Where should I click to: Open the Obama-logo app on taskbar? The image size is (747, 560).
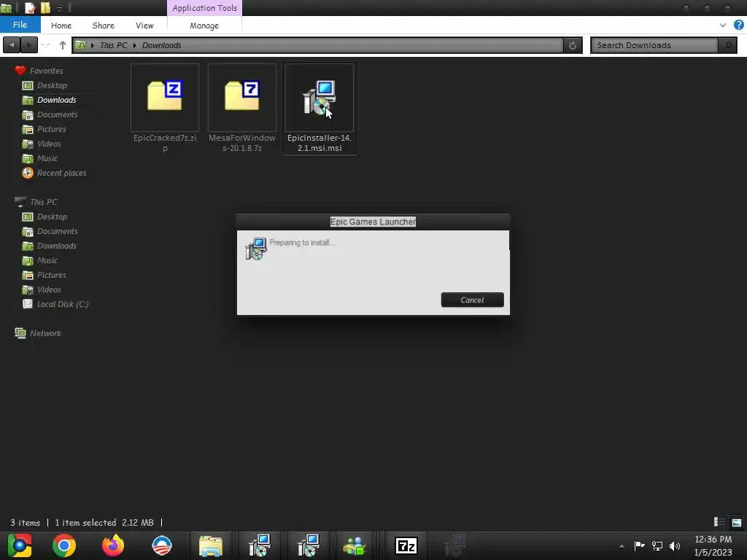[x=161, y=545]
